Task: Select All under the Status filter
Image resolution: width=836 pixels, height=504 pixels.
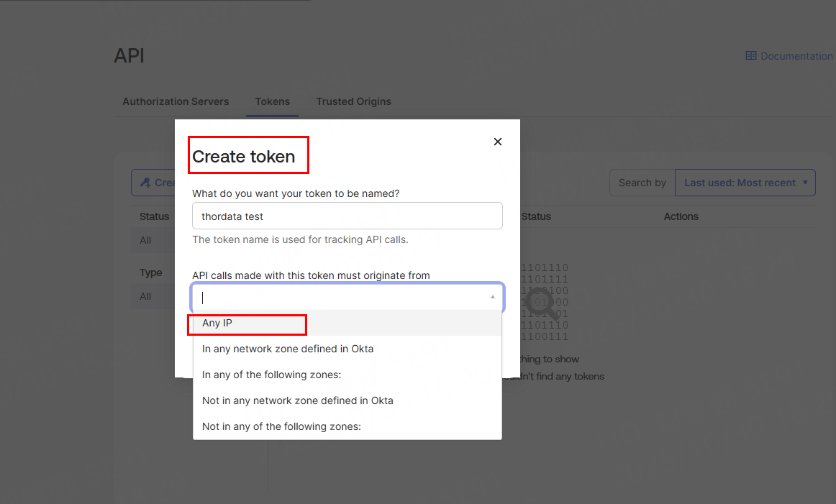Action: [x=145, y=240]
